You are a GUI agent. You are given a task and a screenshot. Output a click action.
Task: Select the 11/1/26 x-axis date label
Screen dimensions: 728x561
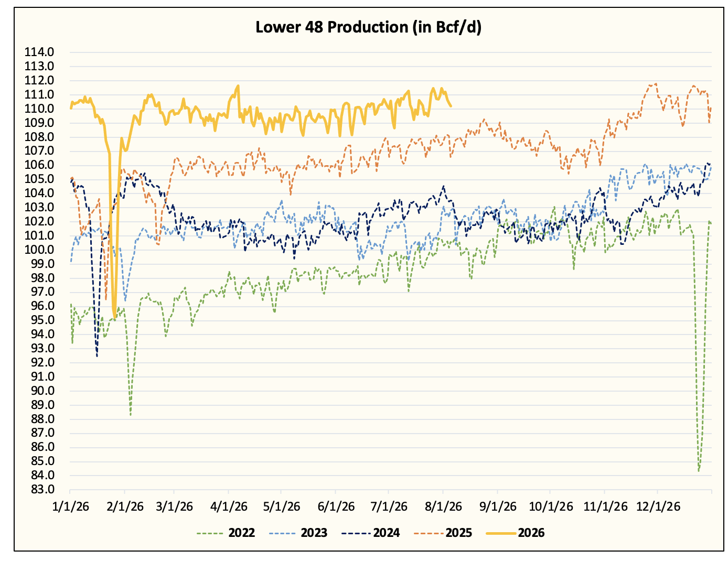click(605, 506)
